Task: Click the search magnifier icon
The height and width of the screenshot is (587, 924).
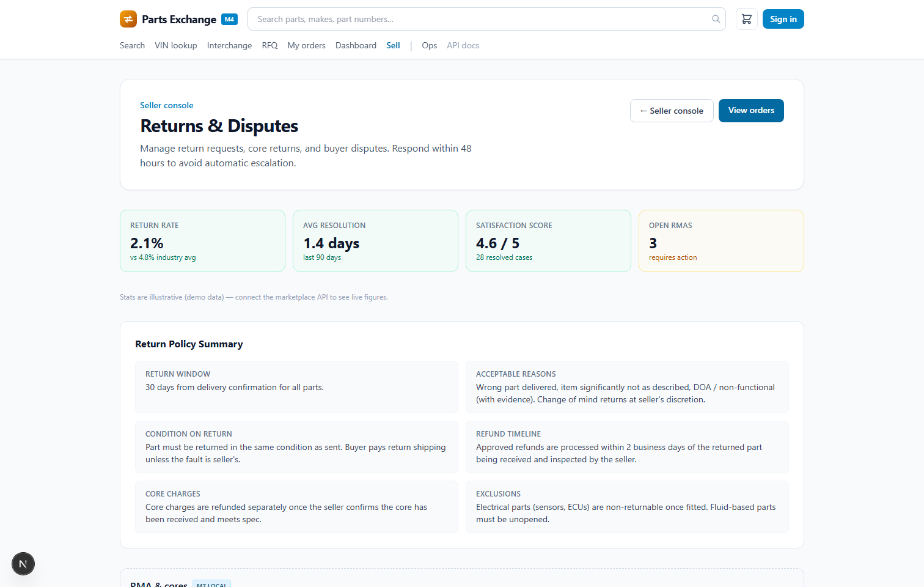Action: point(716,19)
